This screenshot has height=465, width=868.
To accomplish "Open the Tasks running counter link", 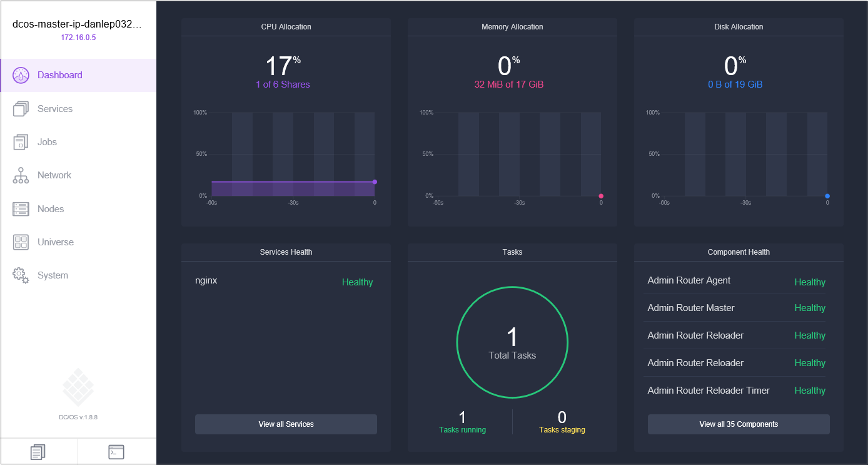I will point(462,429).
